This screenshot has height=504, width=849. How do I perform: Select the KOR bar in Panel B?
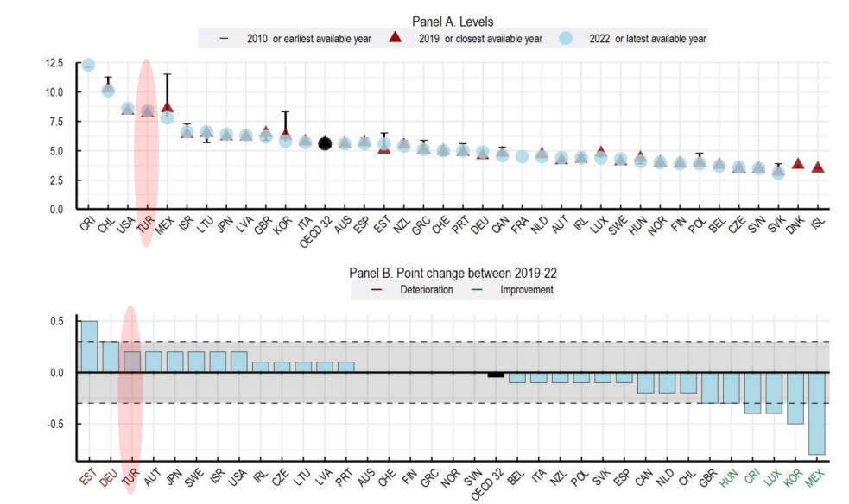(795, 398)
